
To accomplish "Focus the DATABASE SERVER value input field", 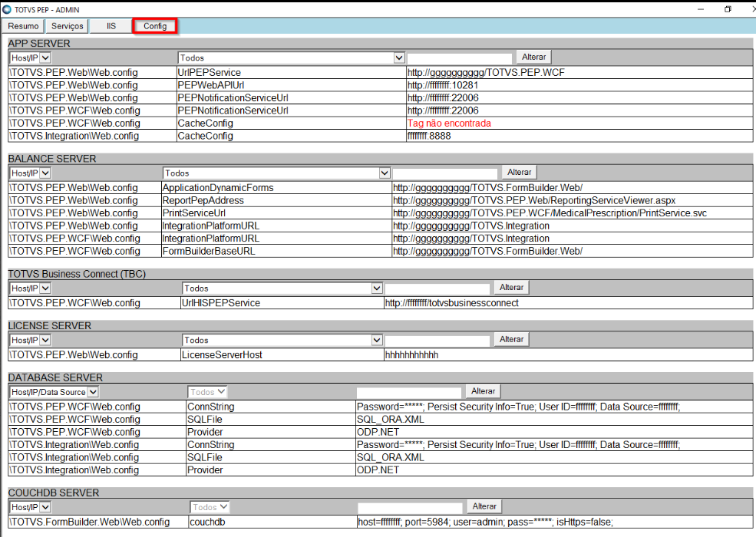I will tap(409, 392).
